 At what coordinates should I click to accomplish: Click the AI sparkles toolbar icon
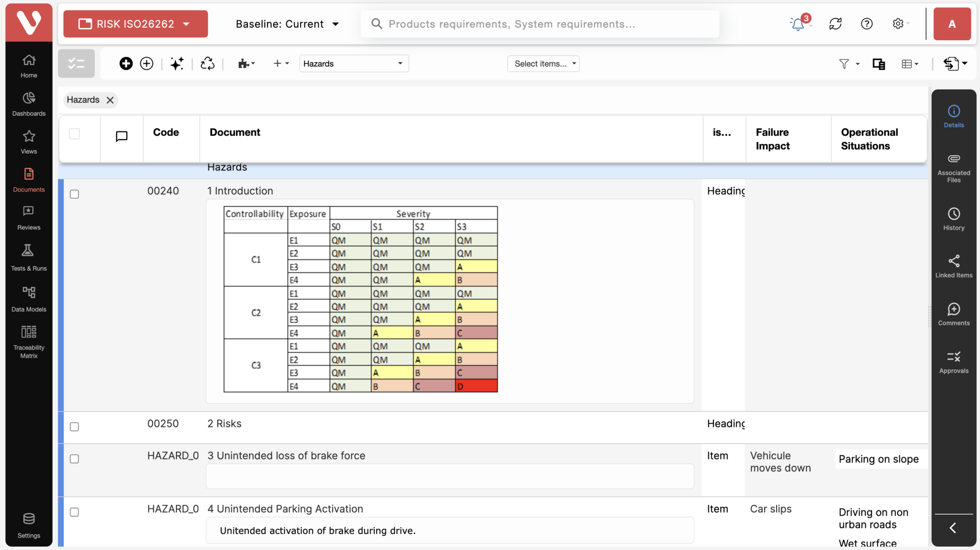coord(177,63)
